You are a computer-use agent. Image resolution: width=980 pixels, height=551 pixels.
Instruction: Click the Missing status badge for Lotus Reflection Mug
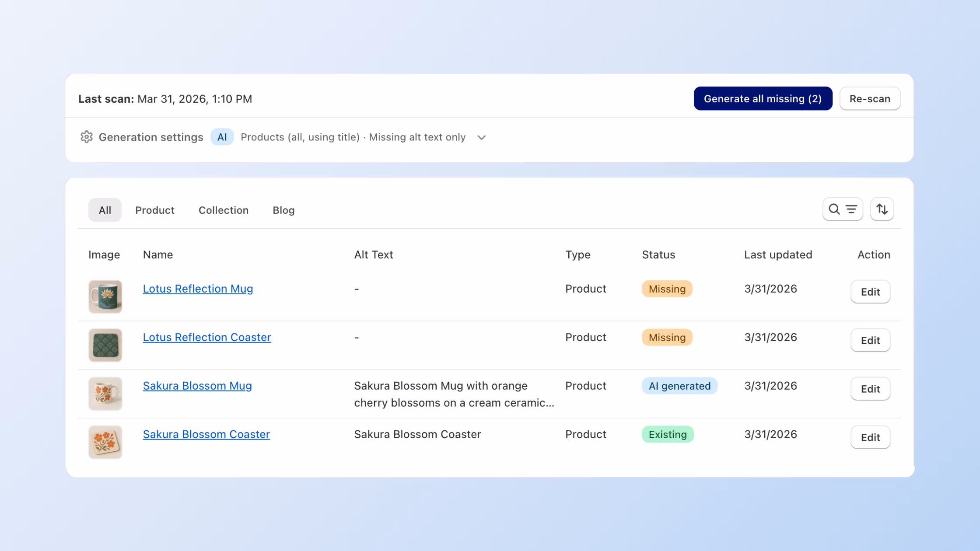click(x=666, y=289)
